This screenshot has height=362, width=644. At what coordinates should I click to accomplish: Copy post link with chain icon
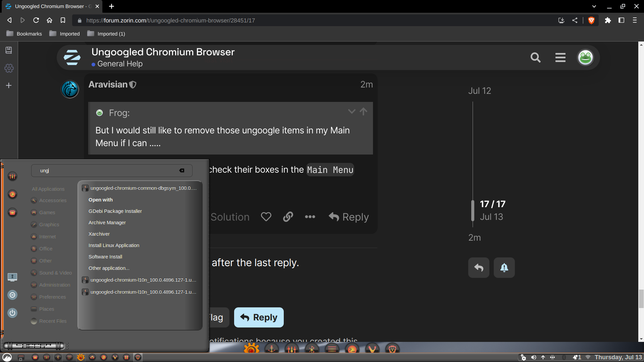pyautogui.click(x=288, y=217)
